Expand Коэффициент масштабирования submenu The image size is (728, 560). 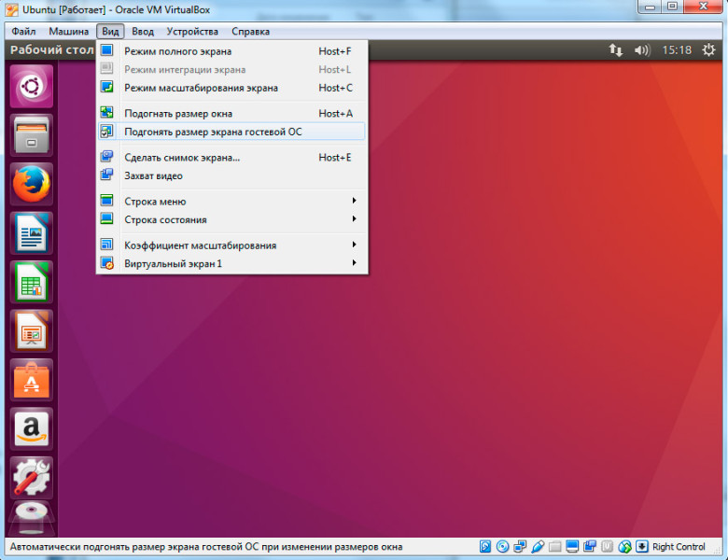point(231,245)
